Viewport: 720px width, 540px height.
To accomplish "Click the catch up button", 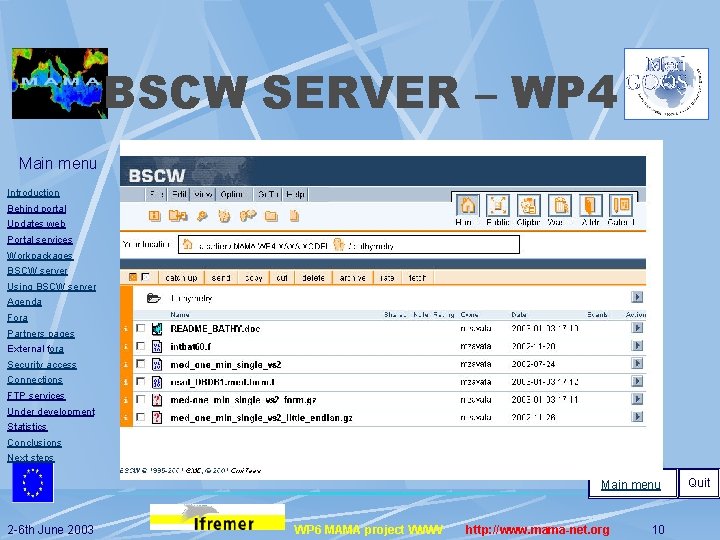I will (x=181, y=278).
